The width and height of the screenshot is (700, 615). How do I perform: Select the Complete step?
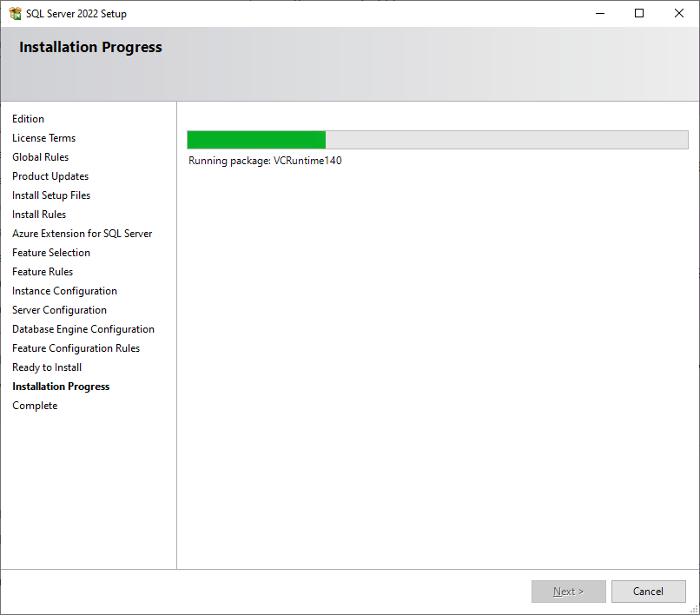[x=35, y=405]
